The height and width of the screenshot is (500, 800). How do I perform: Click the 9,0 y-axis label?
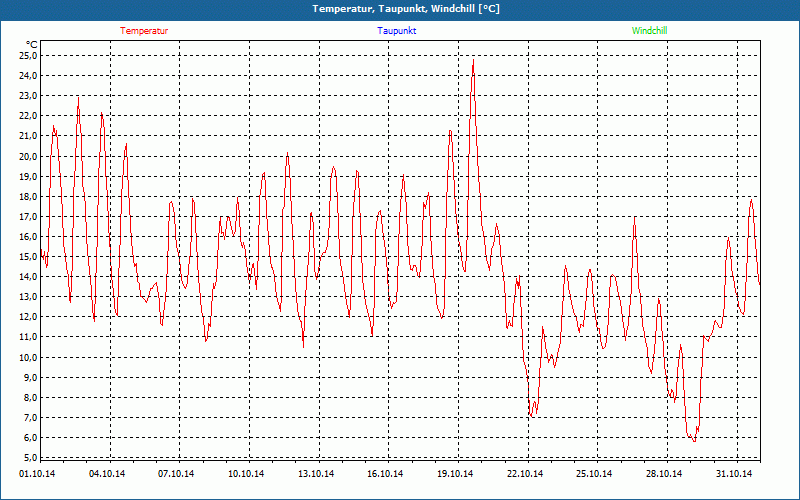(x=31, y=377)
